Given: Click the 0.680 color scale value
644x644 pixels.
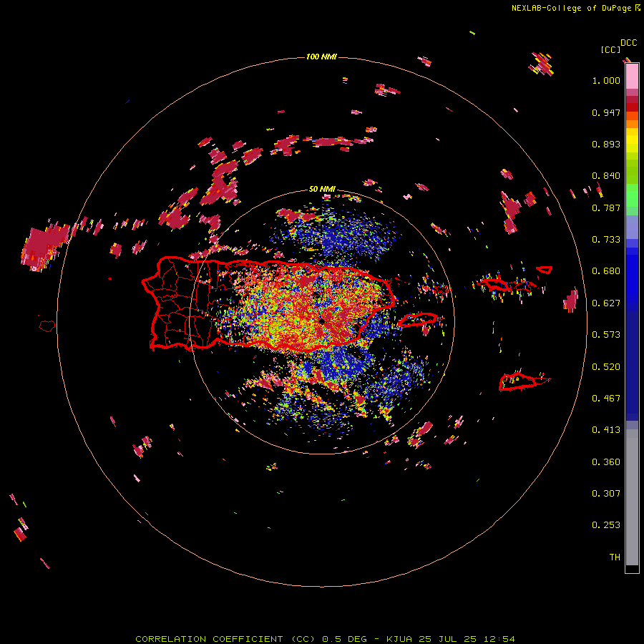Looking at the screenshot, I should click(x=606, y=271).
